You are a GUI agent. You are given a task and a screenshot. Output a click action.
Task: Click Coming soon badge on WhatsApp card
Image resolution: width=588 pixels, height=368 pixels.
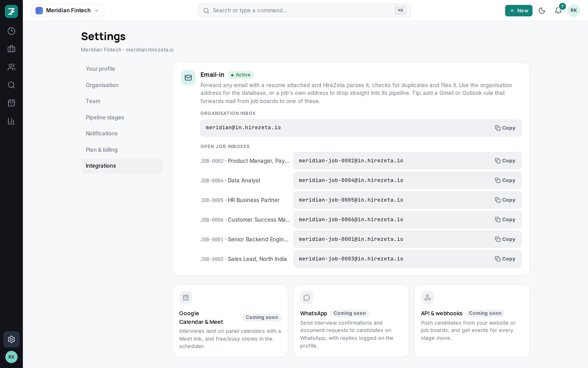coord(349,313)
